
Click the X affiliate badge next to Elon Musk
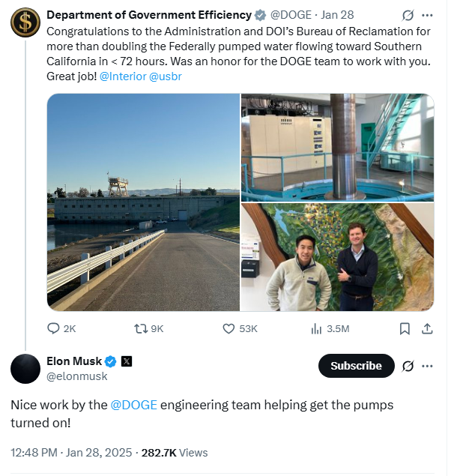coord(127,361)
